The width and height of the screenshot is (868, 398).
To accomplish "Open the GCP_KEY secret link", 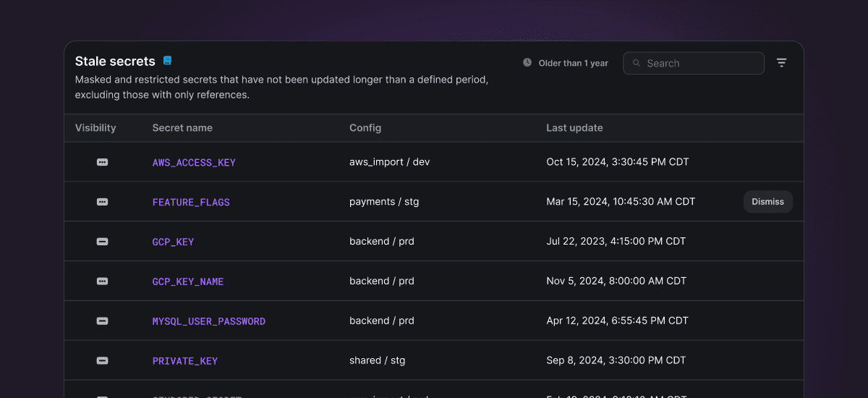I will click(173, 242).
